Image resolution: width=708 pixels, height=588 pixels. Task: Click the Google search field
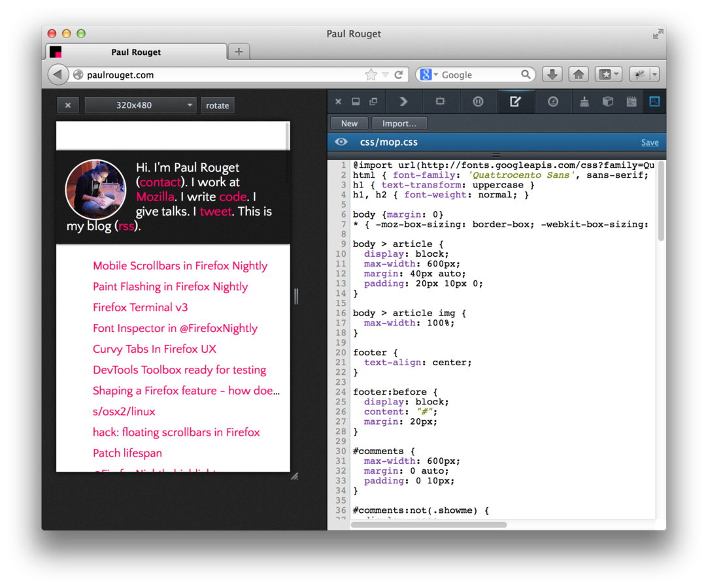[x=480, y=75]
